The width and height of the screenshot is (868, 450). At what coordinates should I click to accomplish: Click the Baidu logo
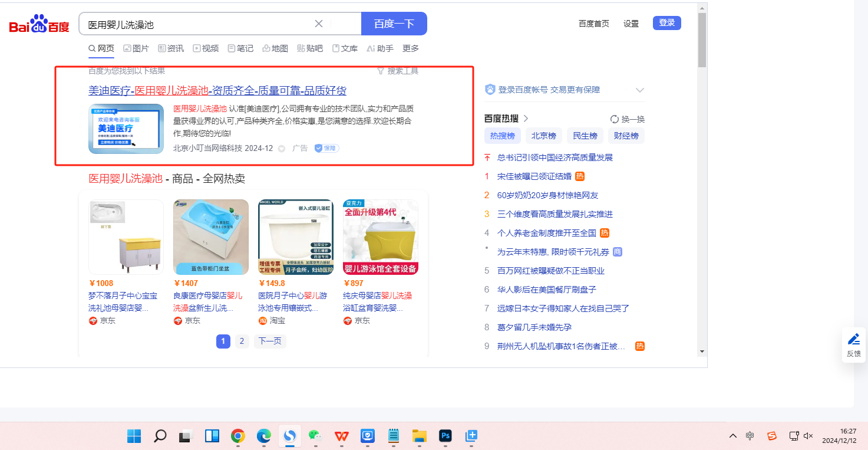coord(39,25)
